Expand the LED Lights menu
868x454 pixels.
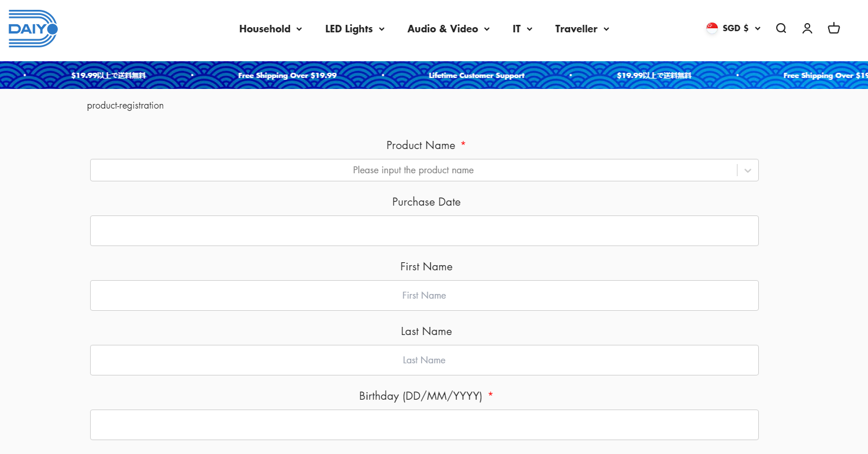pos(355,29)
